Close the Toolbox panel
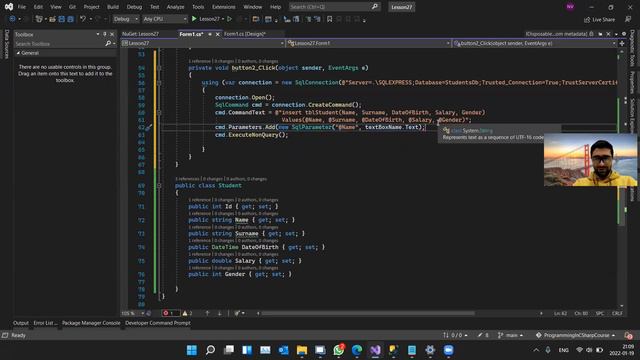 pos(112,35)
